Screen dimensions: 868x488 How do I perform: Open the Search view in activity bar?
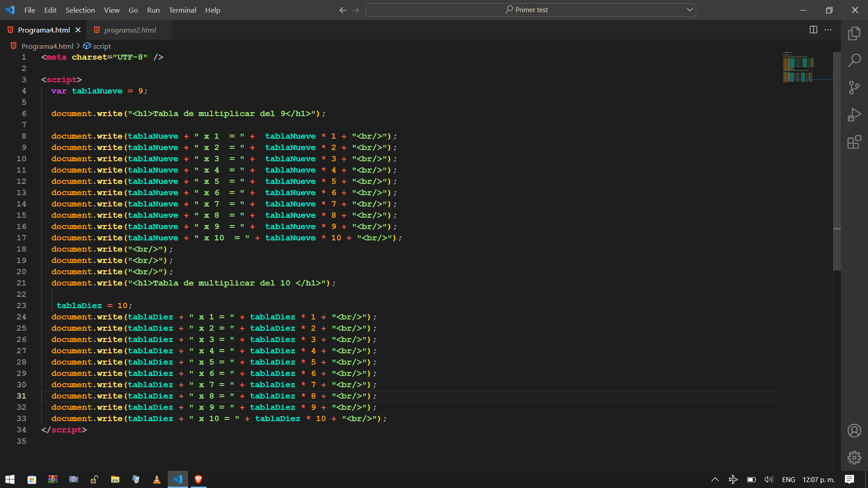tap(854, 61)
